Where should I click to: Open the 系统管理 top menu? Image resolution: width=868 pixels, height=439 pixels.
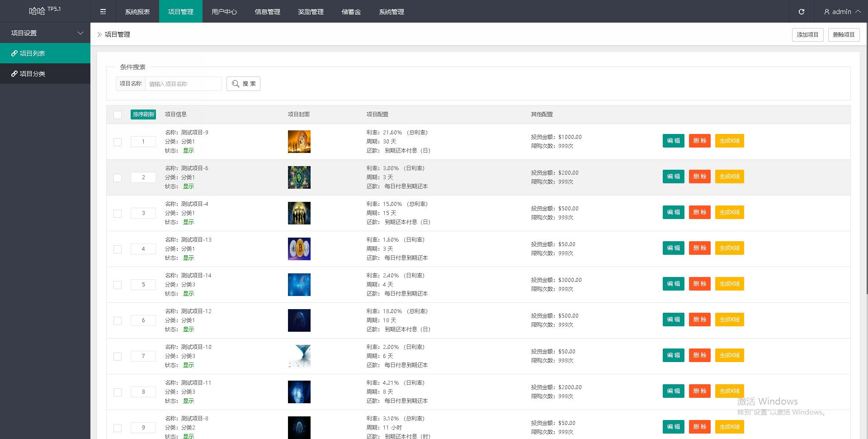pyautogui.click(x=392, y=12)
